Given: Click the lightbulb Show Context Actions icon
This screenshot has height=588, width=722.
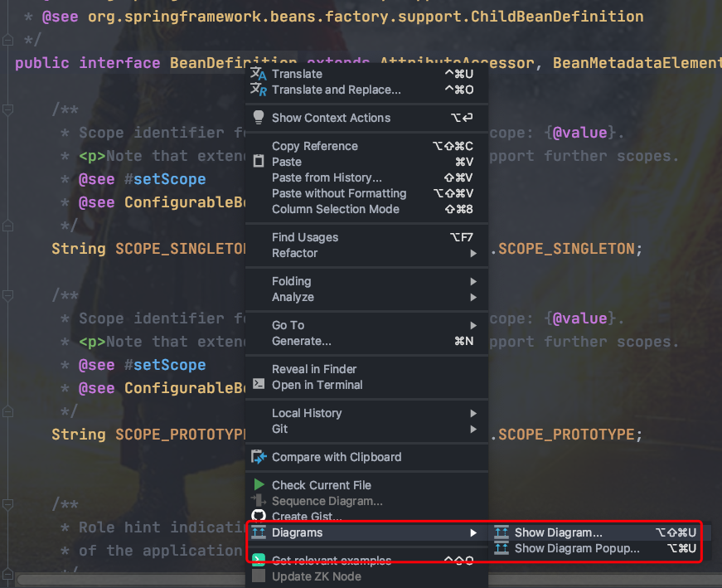Looking at the screenshot, I should tap(259, 118).
